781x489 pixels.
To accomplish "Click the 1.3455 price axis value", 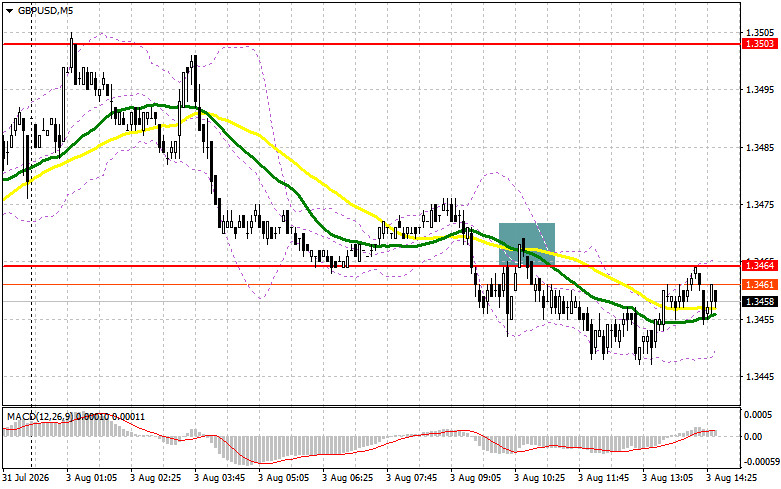I will 761,319.
